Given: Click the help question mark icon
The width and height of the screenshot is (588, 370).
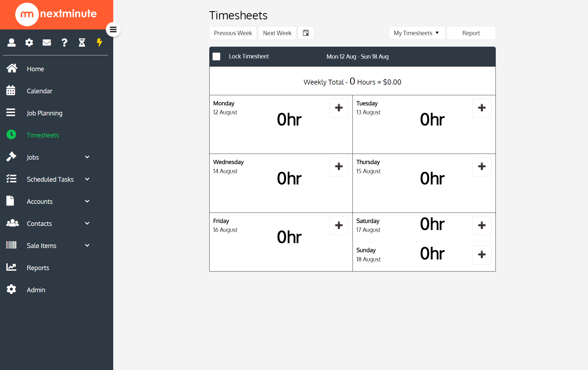Looking at the screenshot, I should click(64, 42).
